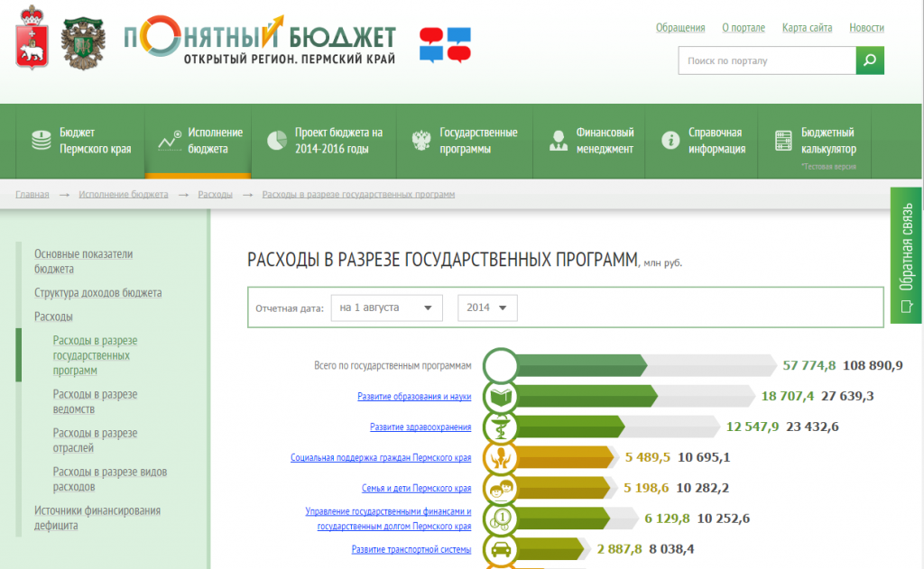Open Бюджет Пермского края menu
Screen dimensions: 924x569
click(80, 141)
